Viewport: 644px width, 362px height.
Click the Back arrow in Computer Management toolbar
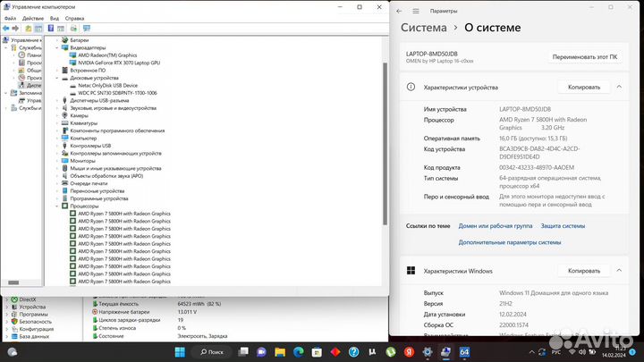[5, 29]
